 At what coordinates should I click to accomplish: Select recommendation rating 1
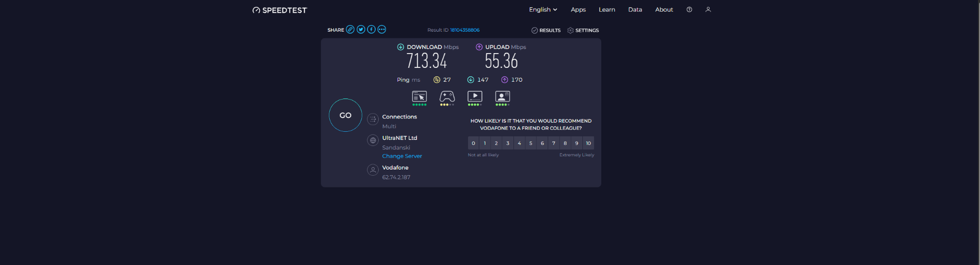tap(485, 143)
